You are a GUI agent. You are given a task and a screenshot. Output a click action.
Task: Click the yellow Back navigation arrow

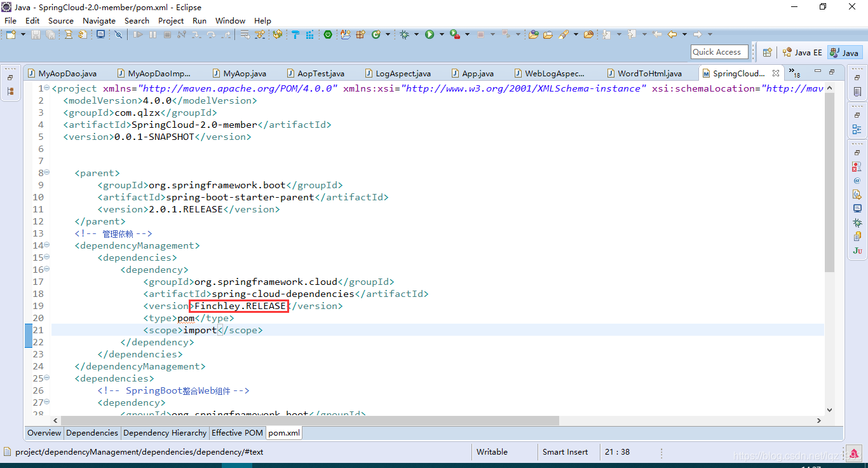coord(672,34)
